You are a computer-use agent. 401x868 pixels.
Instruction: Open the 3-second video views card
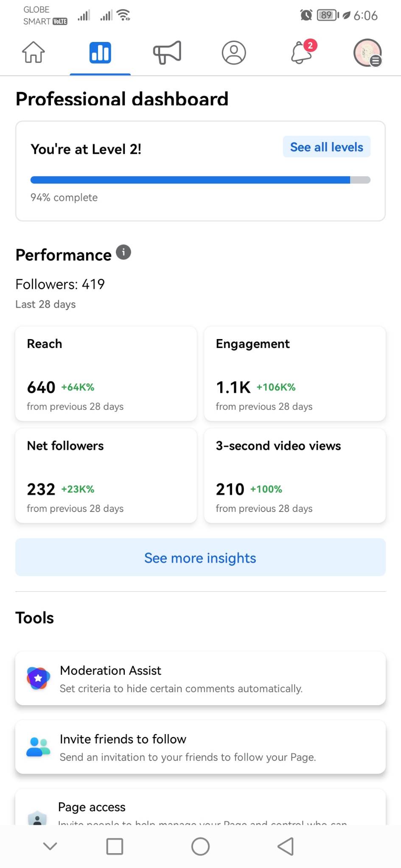click(x=295, y=476)
